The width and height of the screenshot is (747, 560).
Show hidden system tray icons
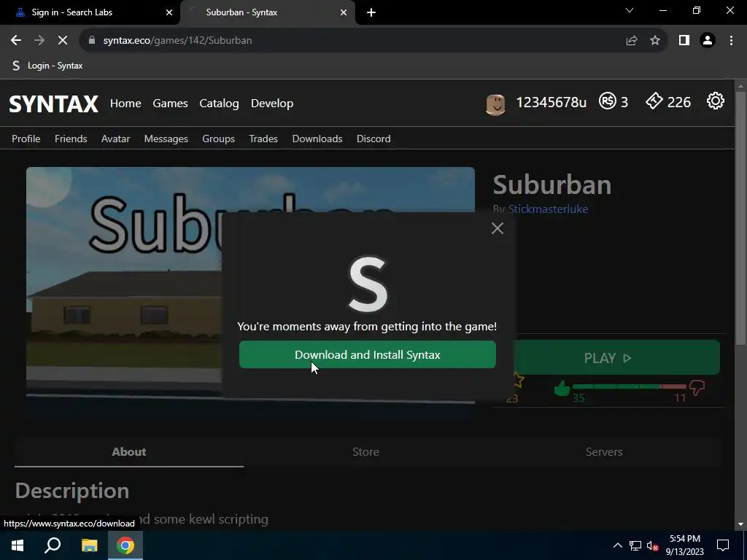(617, 545)
